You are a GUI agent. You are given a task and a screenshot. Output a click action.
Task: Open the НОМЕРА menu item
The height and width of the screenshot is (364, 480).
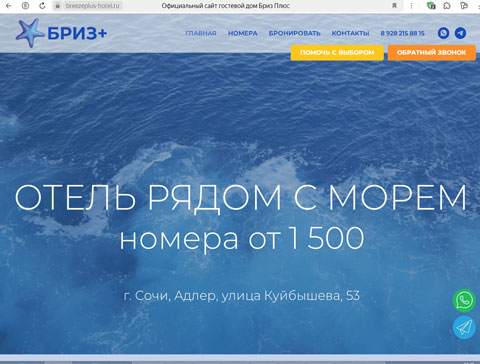[x=243, y=33]
